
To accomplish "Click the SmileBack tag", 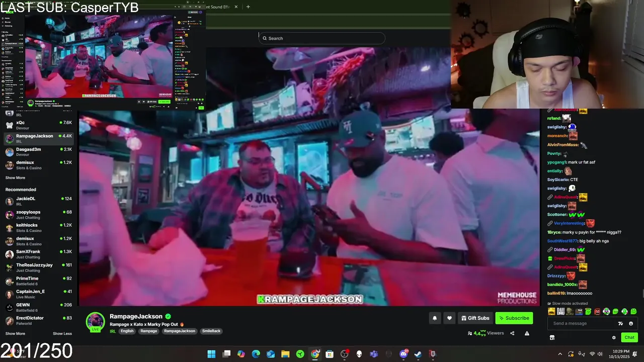I will [x=211, y=331].
